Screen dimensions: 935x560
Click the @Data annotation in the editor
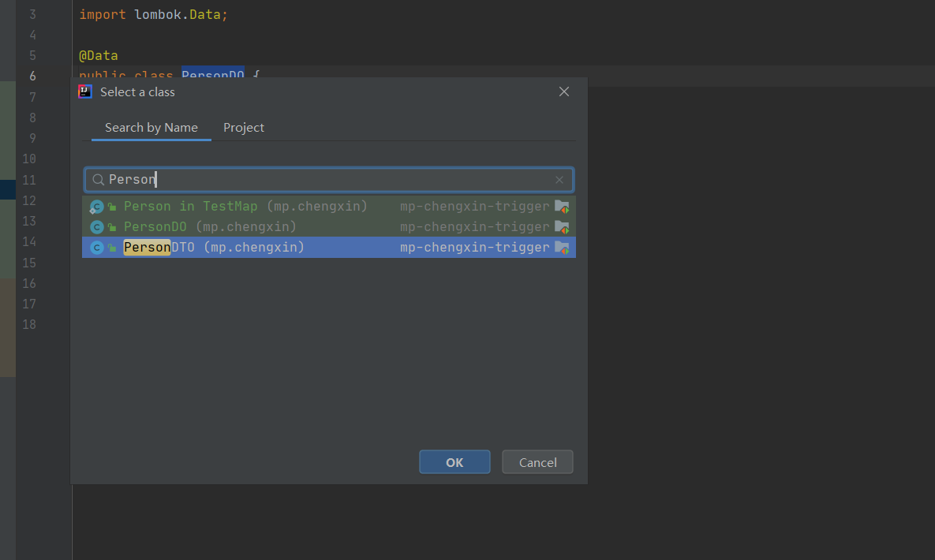point(98,55)
